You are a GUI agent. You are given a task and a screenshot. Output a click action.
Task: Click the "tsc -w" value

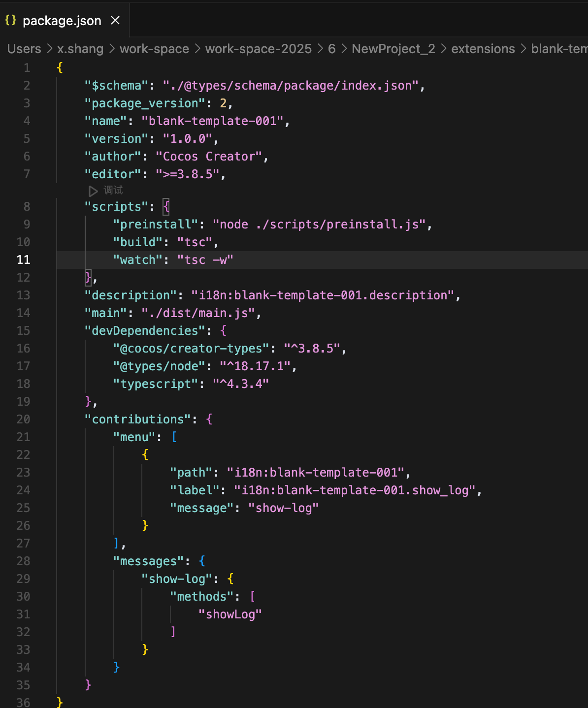pos(205,259)
